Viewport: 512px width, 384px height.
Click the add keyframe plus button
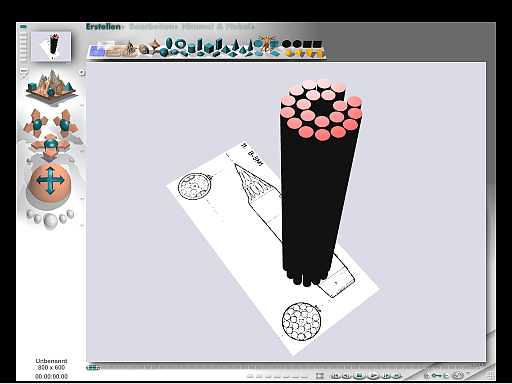[x=427, y=376]
